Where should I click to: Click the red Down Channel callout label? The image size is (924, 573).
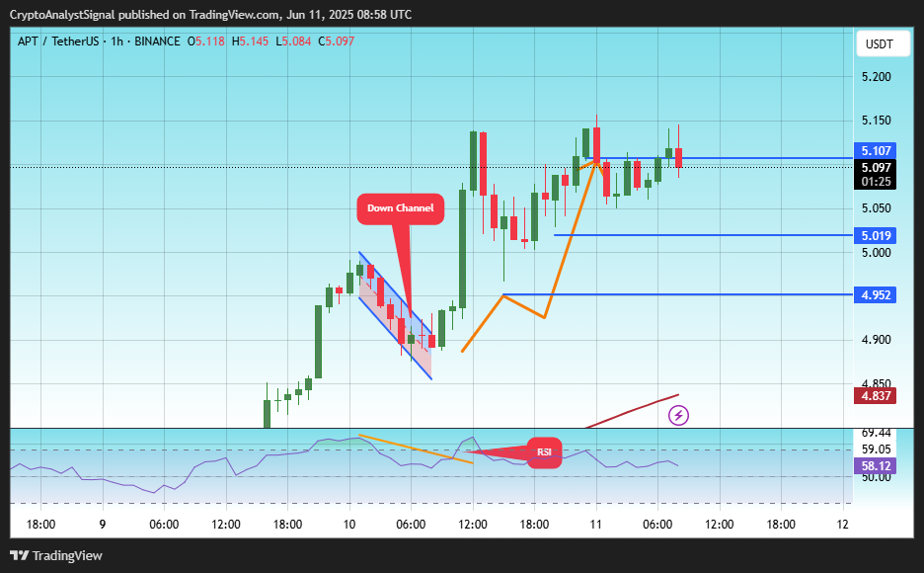tap(400, 208)
